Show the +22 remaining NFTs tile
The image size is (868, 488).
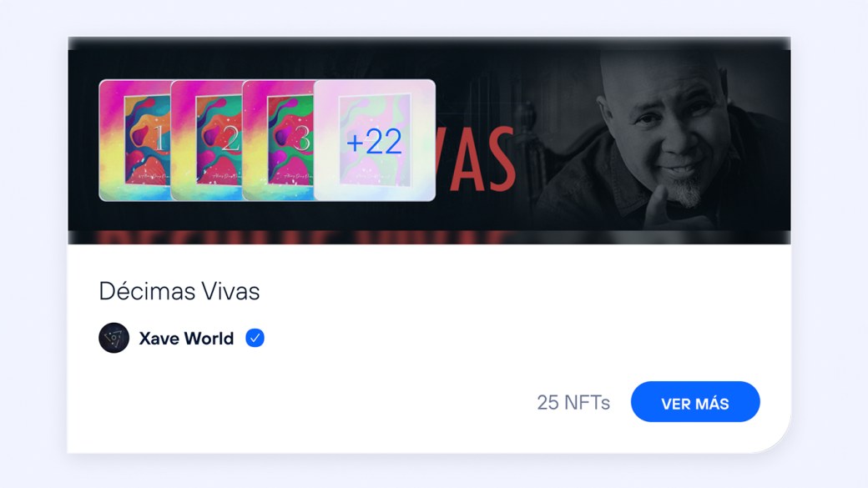(x=375, y=140)
